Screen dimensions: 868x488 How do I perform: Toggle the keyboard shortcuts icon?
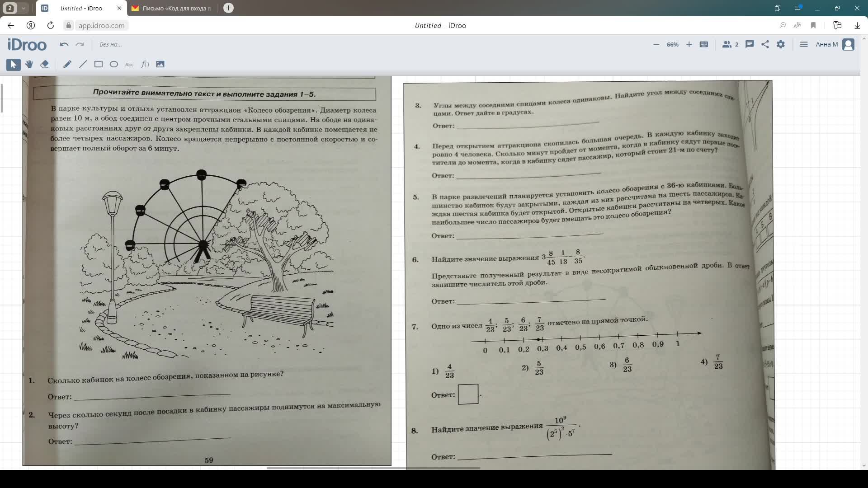(704, 44)
